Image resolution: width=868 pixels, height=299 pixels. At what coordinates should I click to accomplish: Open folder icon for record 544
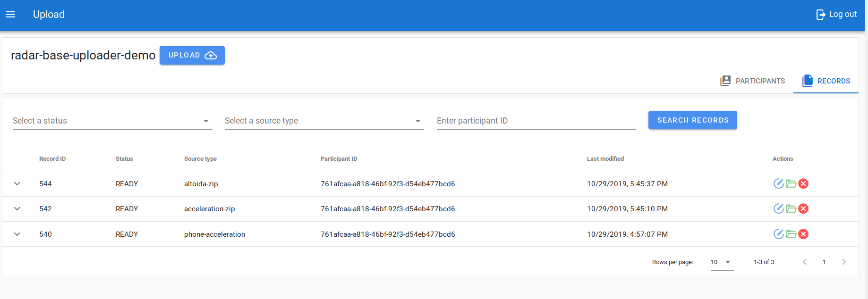click(x=791, y=183)
